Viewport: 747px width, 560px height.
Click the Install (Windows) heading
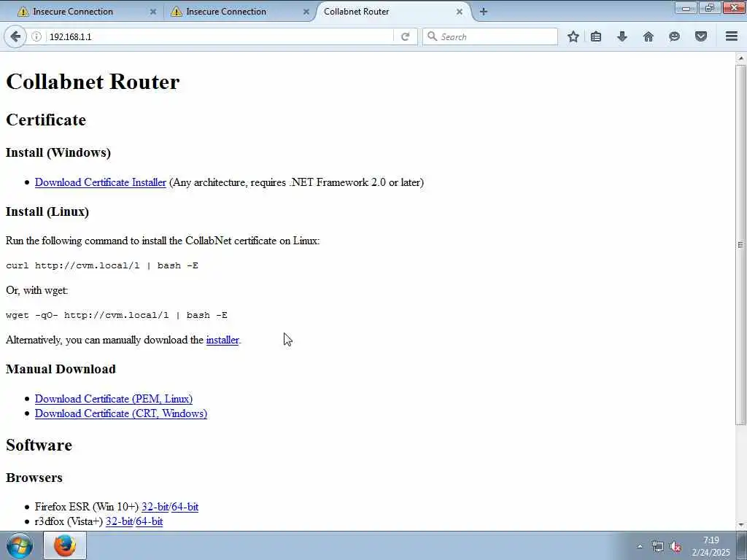(58, 152)
